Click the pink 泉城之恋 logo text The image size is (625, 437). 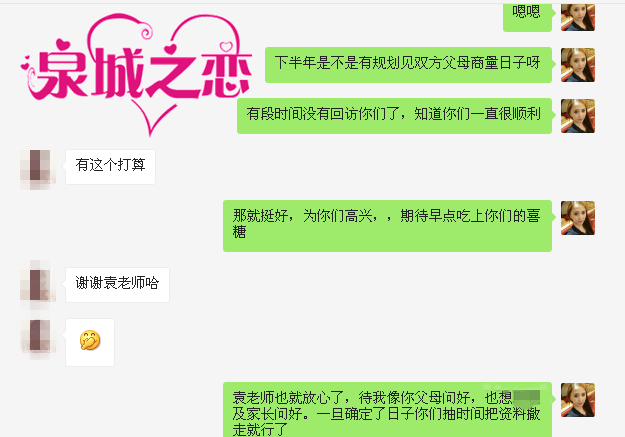point(143,73)
